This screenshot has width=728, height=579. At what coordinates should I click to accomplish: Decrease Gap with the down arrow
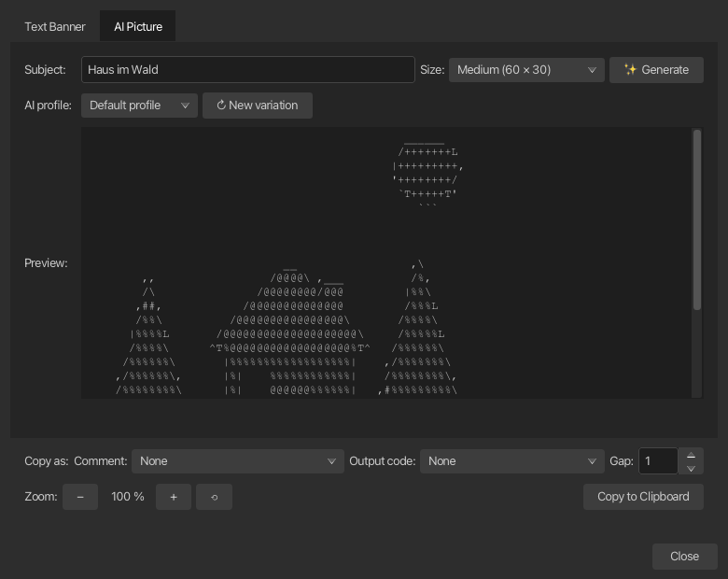pos(691,468)
